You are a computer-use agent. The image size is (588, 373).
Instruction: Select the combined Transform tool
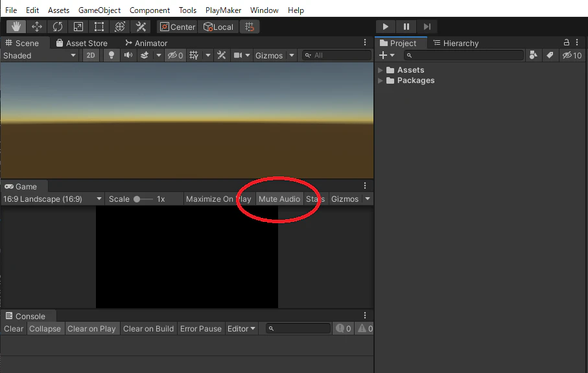pyautogui.click(x=120, y=27)
